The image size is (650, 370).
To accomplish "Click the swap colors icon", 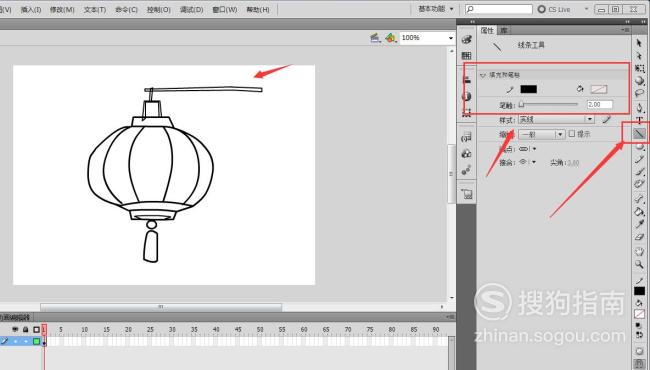I will [639, 335].
